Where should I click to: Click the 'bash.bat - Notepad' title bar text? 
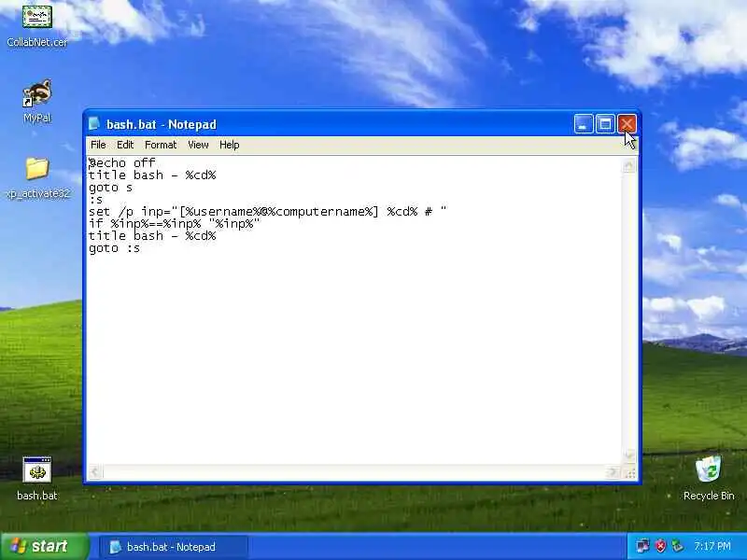pyautogui.click(x=162, y=124)
